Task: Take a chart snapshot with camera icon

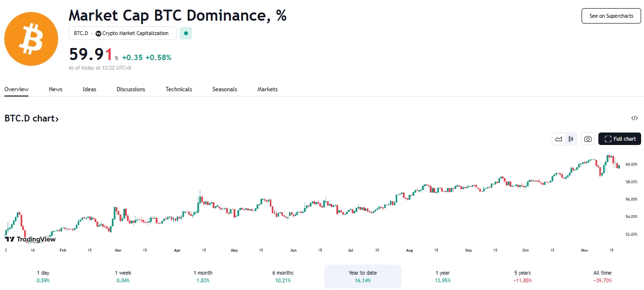Action: point(587,139)
